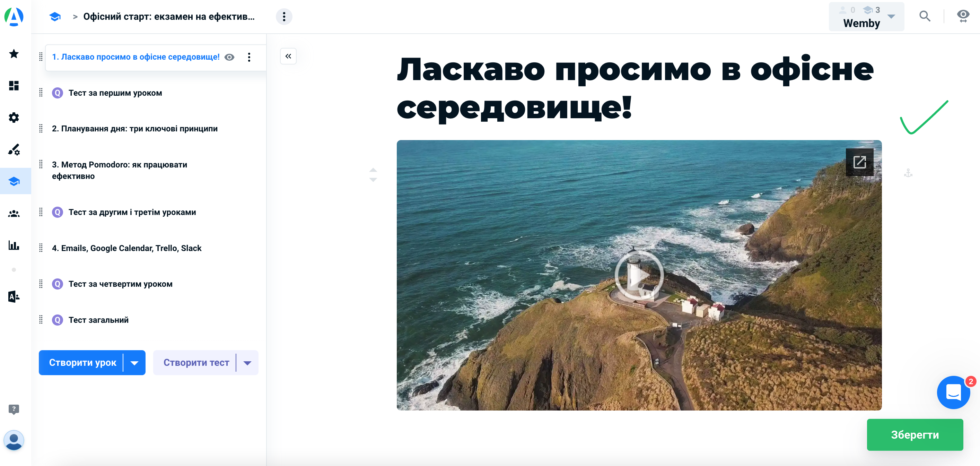
Task: Grab drag handle of lesson 3 Метод Pomodoro
Action: 41,164
